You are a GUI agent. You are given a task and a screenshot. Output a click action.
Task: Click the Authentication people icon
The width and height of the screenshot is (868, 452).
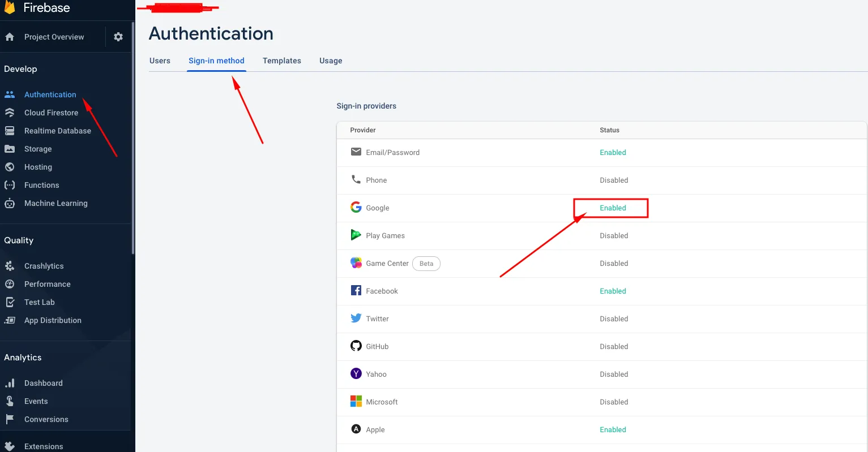10,94
